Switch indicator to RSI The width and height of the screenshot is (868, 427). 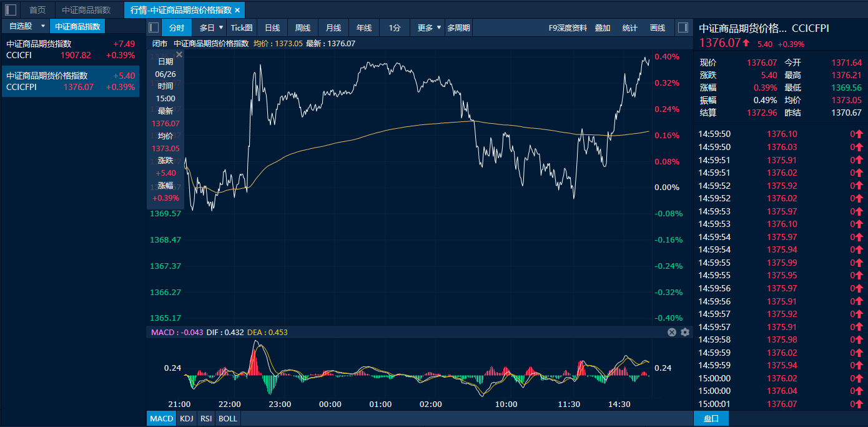205,418
